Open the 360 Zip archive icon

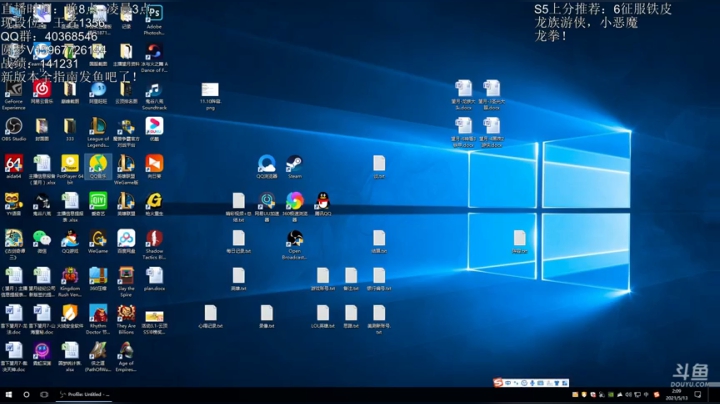(98, 280)
